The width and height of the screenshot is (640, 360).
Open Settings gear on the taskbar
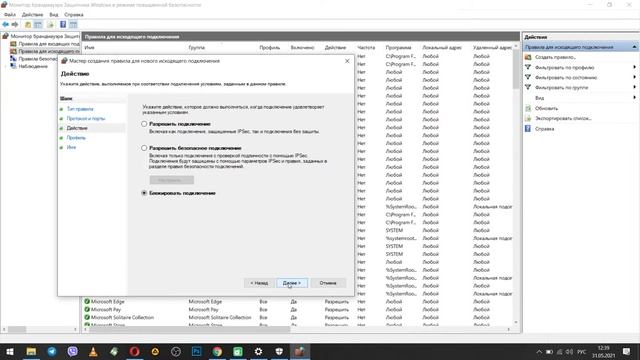[x=258, y=351]
